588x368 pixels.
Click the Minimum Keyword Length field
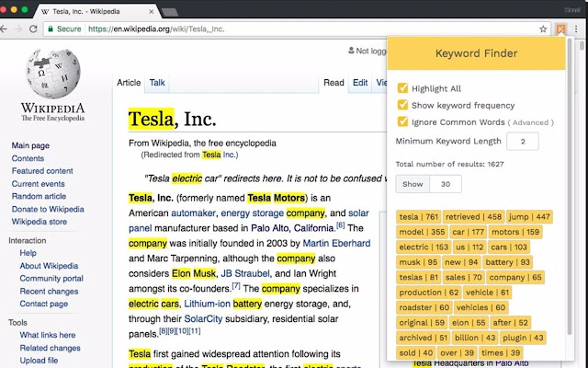point(523,141)
